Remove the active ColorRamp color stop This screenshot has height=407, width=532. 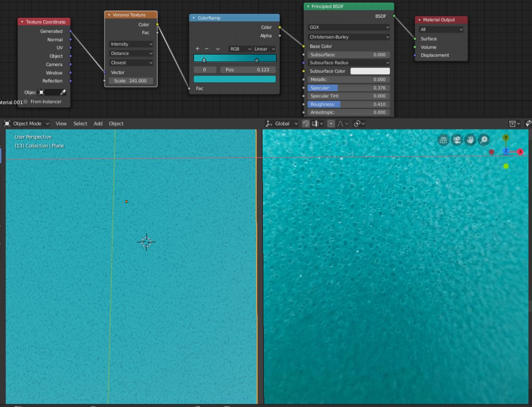(207, 49)
